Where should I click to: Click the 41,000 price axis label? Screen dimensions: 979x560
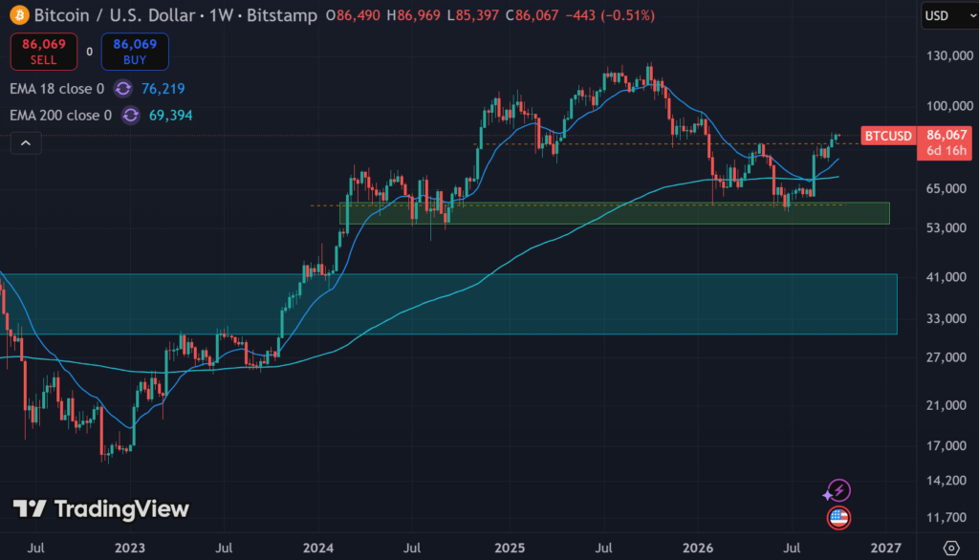(x=946, y=277)
